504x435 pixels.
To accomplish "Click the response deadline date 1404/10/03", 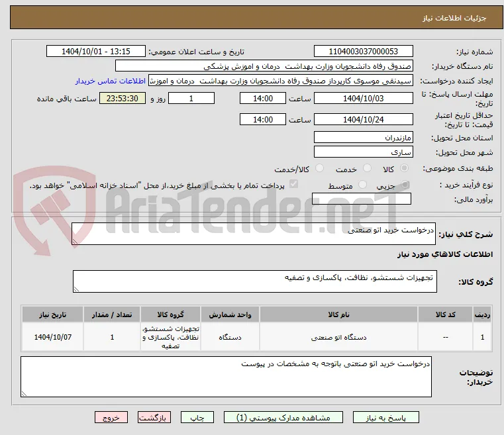I will tap(364, 98).
